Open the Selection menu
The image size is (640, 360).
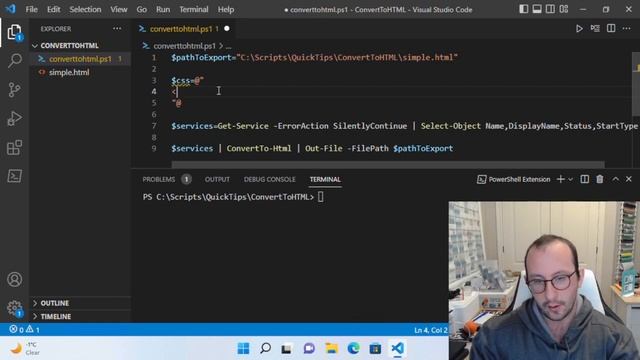pyautogui.click(x=85, y=9)
